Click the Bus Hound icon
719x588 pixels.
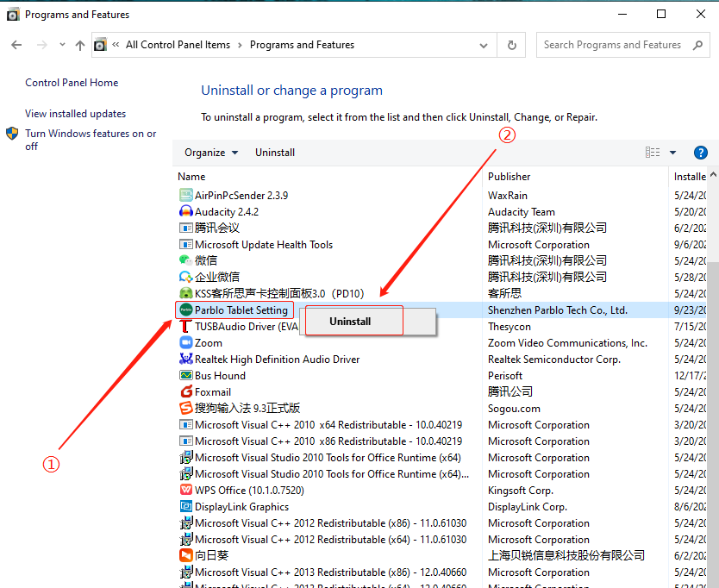(x=185, y=376)
